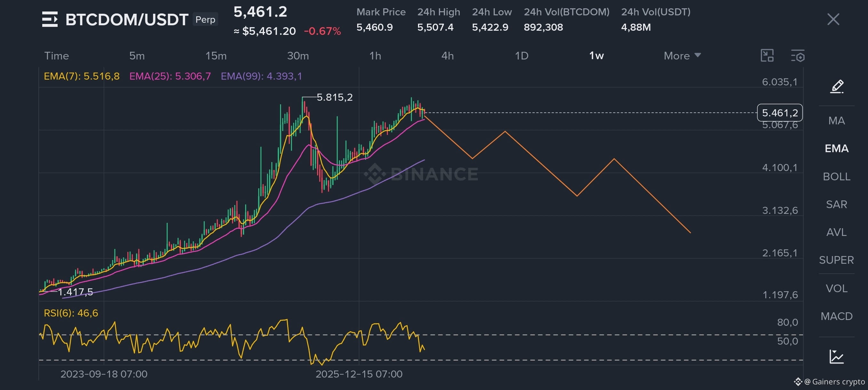Image resolution: width=868 pixels, height=390 pixels.
Task: Enable the SUPER indicator
Action: tap(837, 260)
